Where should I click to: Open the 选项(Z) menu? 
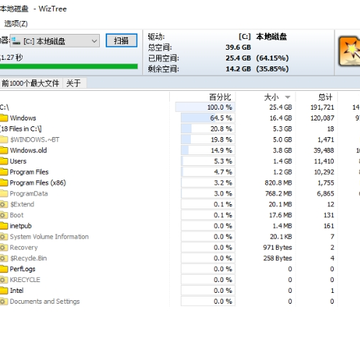point(16,24)
